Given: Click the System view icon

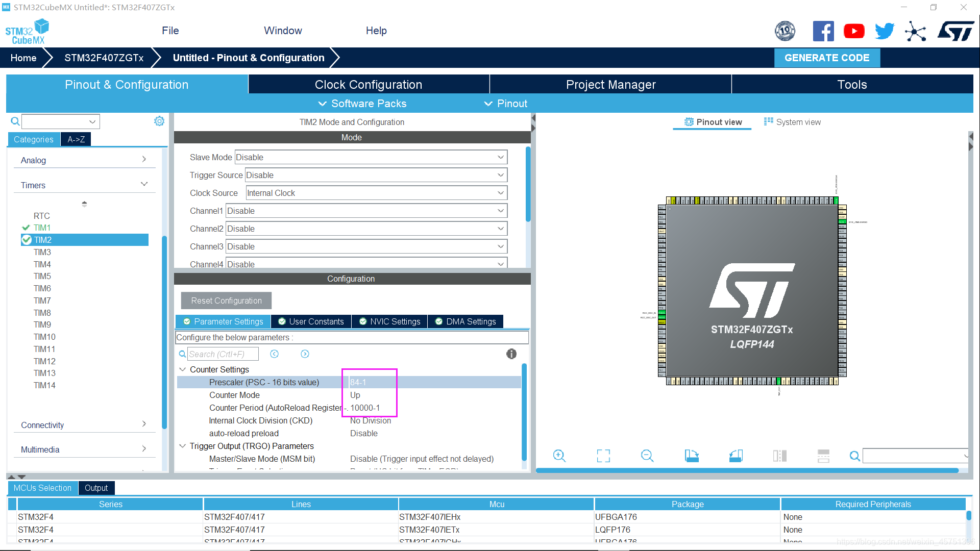Looking at the screenshot, I should point(792,122).
